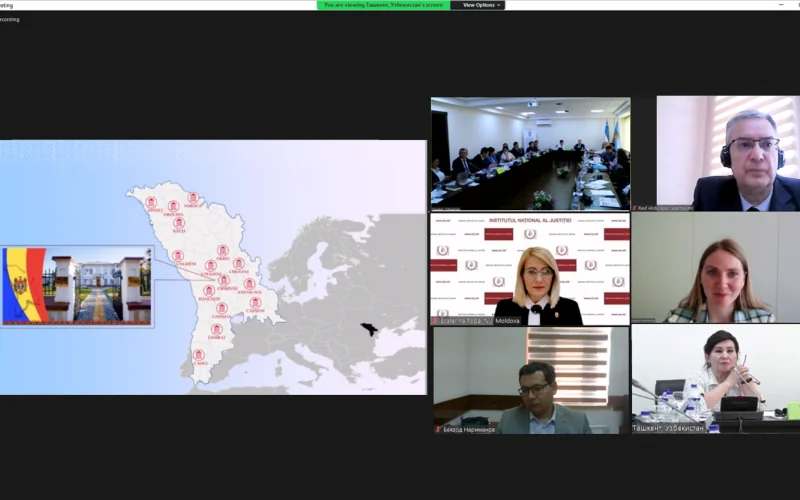Open the View Options dropdown
This screenshot has height=500, width=800.
[x=478, y=5]
